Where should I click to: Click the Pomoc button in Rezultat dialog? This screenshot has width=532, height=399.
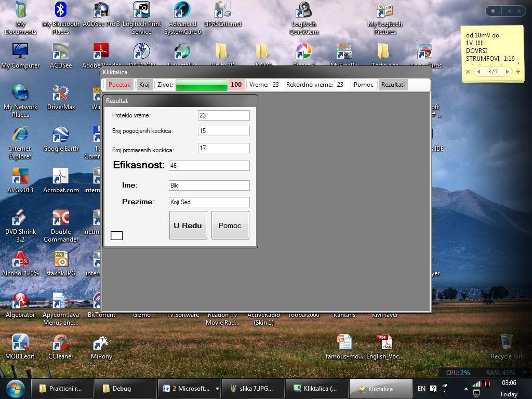click(230, 225)
